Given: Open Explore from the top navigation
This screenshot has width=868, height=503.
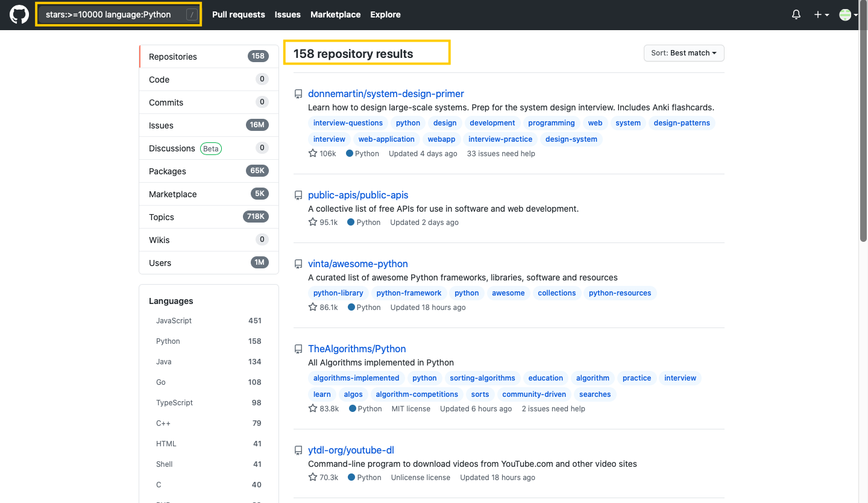Looking at the screenshot, I should [x=385, y=14].
